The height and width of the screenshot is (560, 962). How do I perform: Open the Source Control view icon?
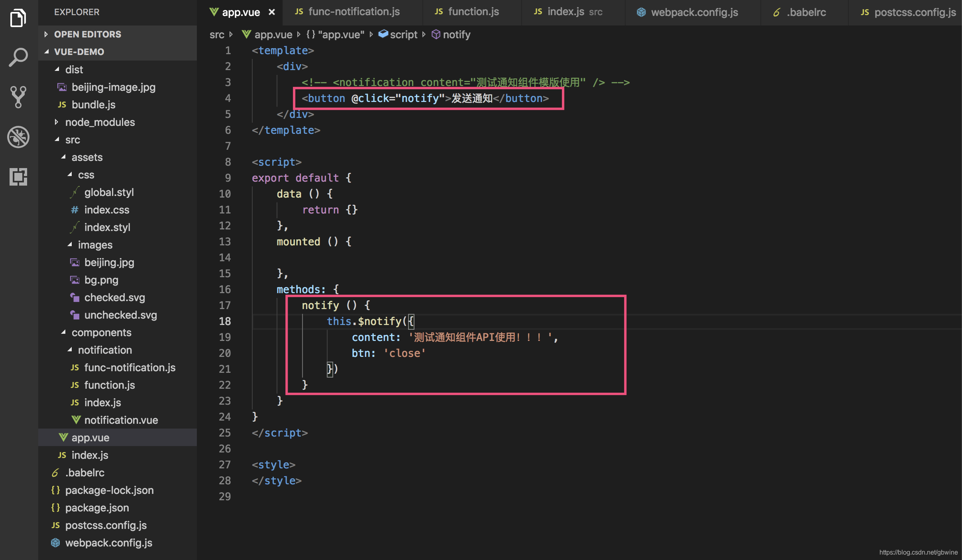point(18,97)
